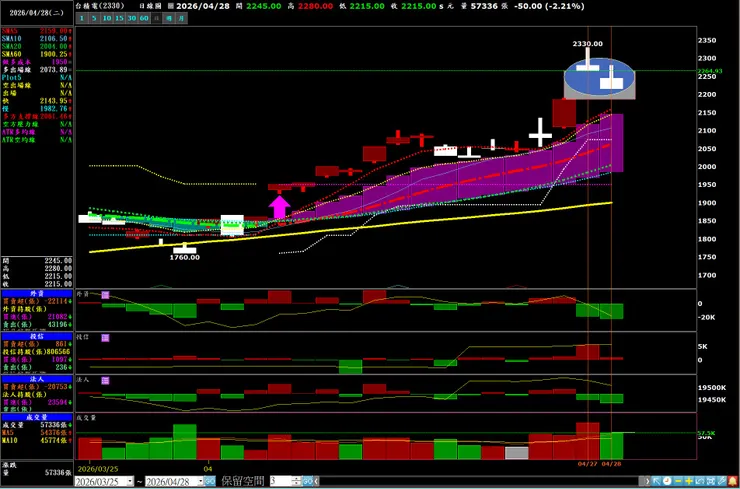Open the end date 2026/04/28 dropdown
Viewport: 740px width, 489px height.
[201, 481]
